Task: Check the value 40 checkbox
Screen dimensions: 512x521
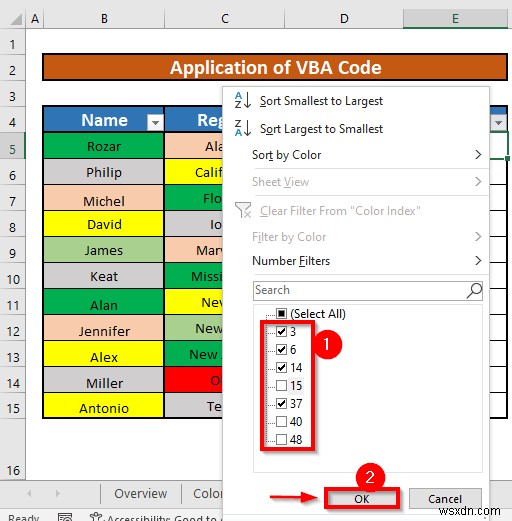Action: (x=281, y=421)
